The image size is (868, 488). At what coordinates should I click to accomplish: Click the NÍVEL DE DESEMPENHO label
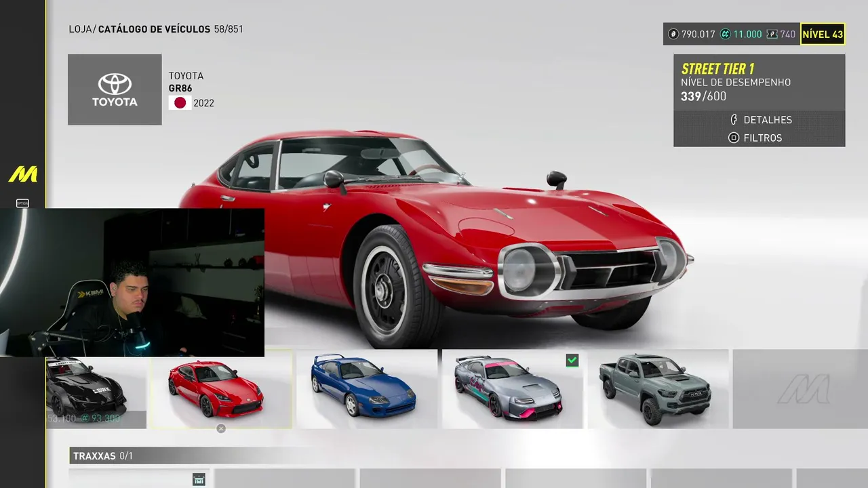(x=736, y=82)
